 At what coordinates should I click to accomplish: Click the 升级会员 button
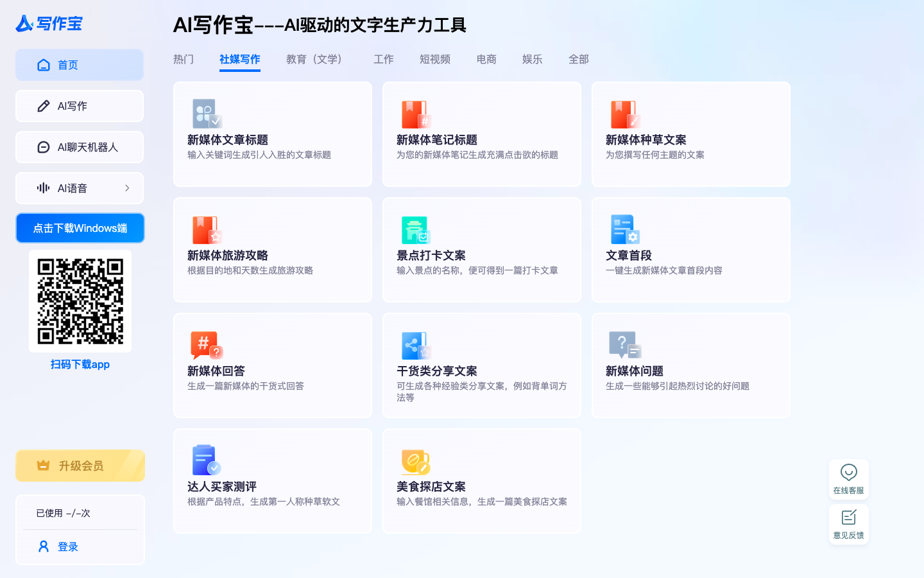click(80, 466)
